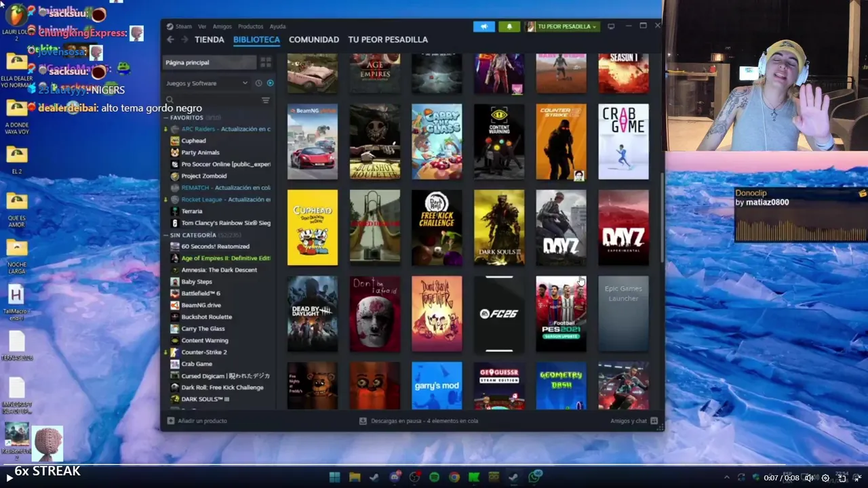Open Amigos y chat

(x=634, y=421)
